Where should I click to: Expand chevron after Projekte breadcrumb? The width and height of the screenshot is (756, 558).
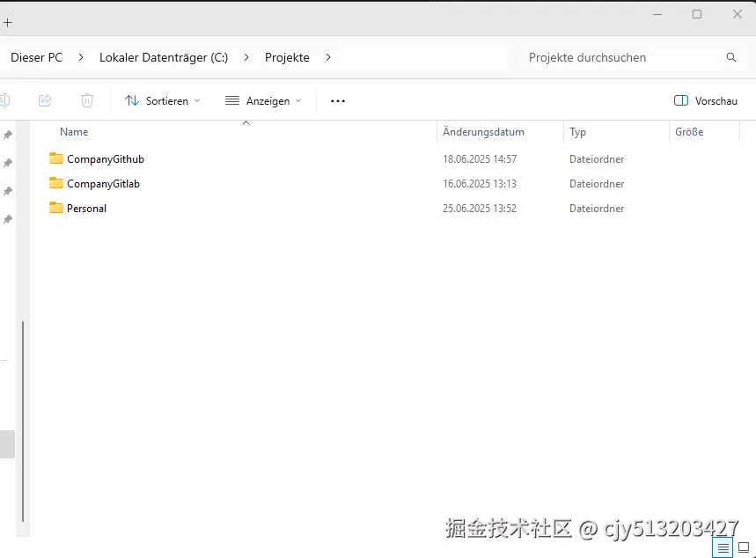[328, 57]
